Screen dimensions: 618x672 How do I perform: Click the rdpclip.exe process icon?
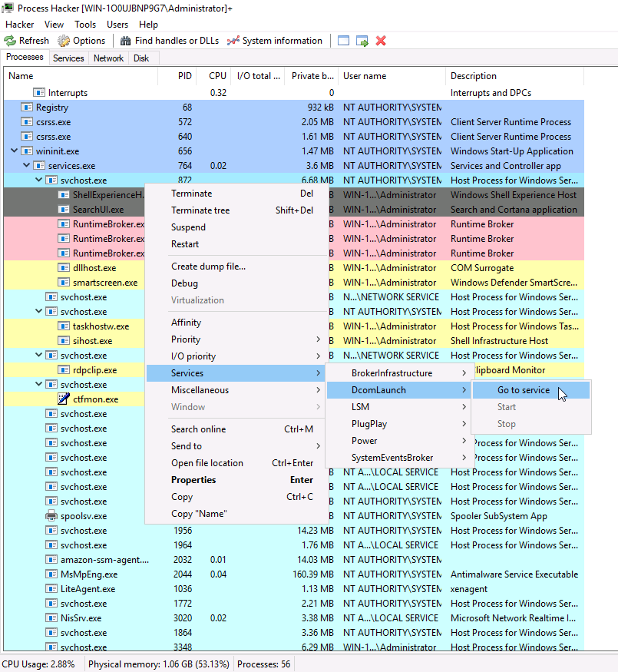click(64, 370)
